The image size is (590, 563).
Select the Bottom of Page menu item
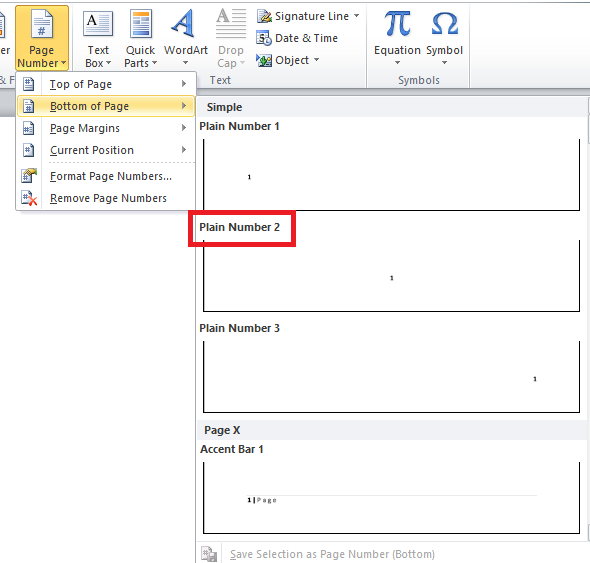click(x=106, y=106)
